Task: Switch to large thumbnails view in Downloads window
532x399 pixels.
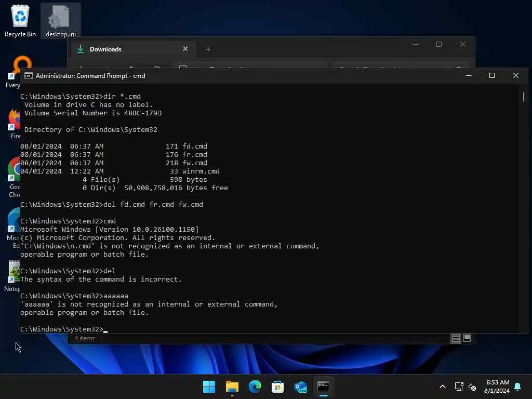Action: point(467,338)
